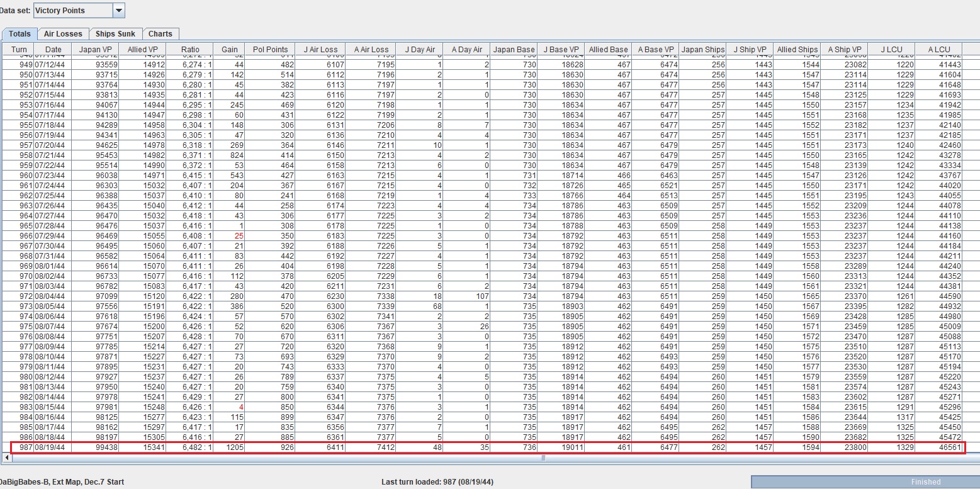The height and width of the screenshot is (489, 980).
Task: Click the Allied Base column header
Action: coord(608,49)
